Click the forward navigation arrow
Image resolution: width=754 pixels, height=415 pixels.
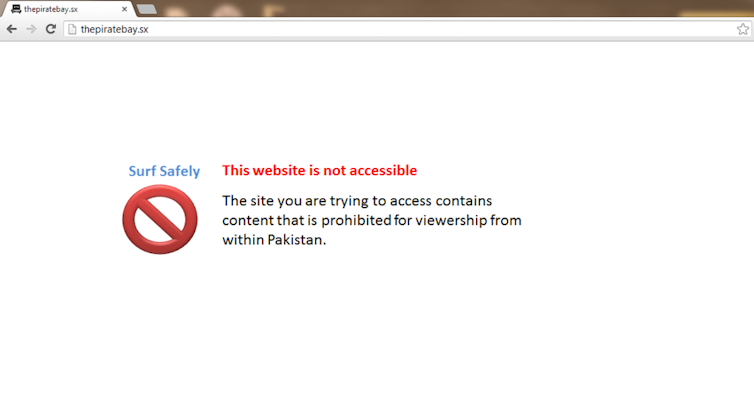click(31, 29)
